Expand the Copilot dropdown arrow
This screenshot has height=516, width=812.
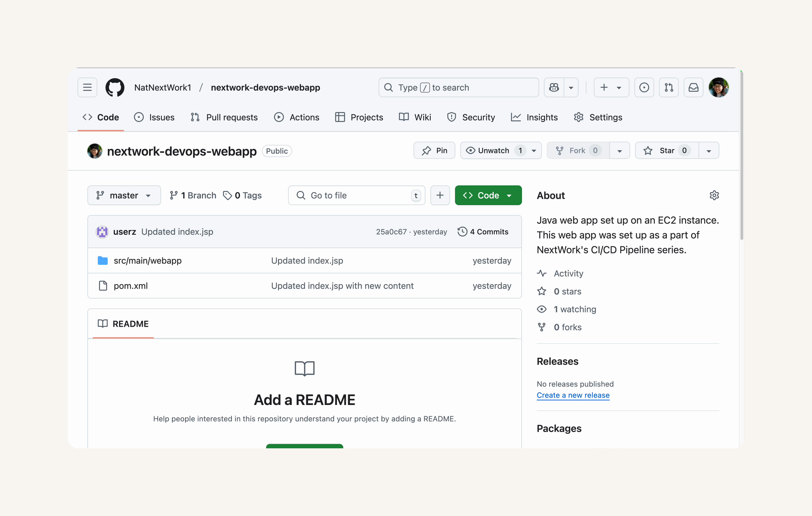point(571,87)
